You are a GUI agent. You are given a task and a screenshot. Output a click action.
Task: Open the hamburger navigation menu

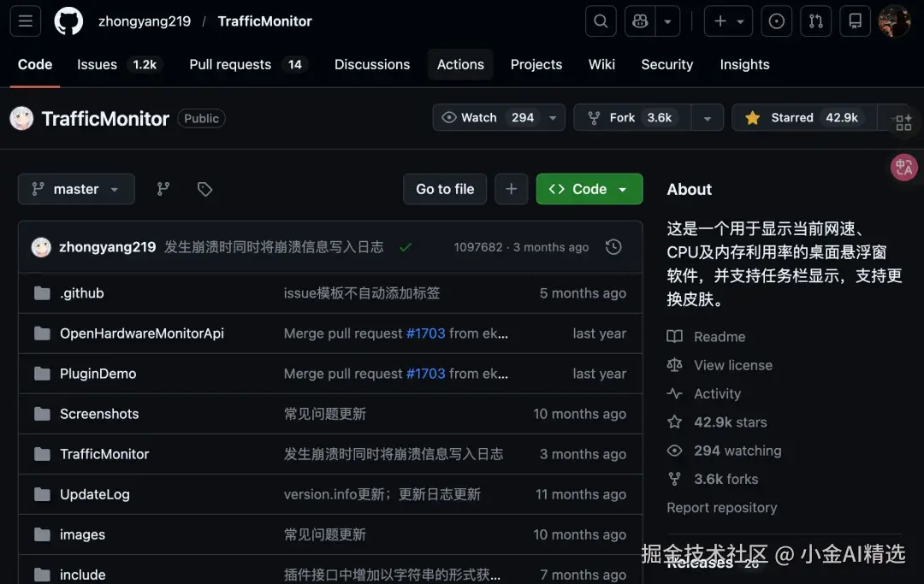point(26,21)
